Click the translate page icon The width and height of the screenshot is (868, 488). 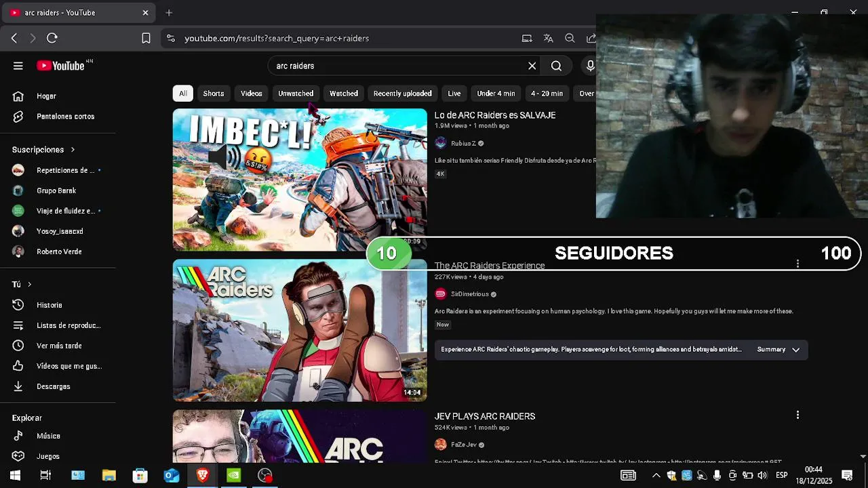coord(548,38)
